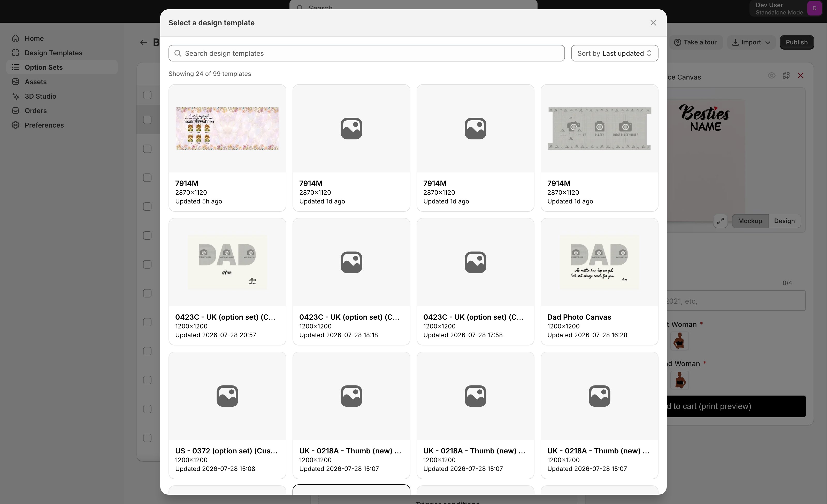
Task: Click the 3D Studio sparkle icon
Action: (x=16, y=96)
